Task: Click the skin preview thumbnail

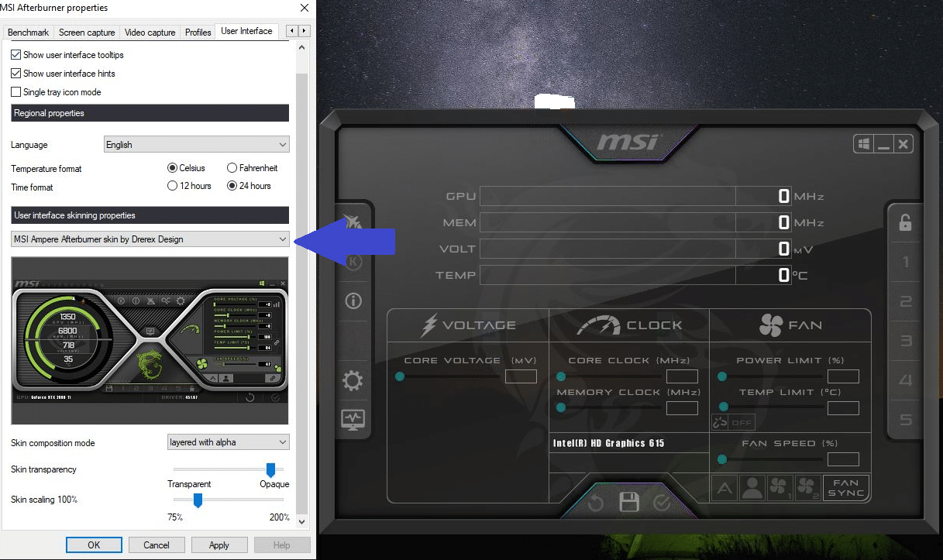Action: tap(150, 341)
